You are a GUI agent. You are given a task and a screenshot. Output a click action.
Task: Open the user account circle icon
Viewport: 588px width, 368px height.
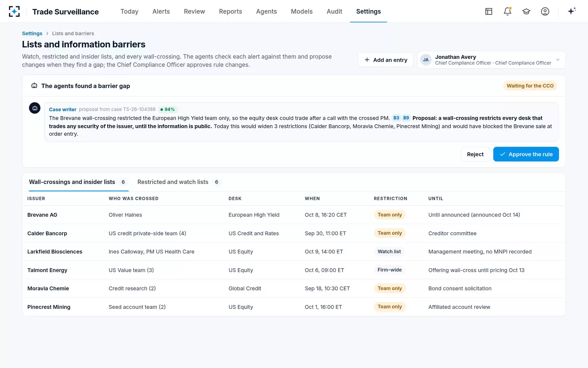pyautogui.click(x=545, y=11)
